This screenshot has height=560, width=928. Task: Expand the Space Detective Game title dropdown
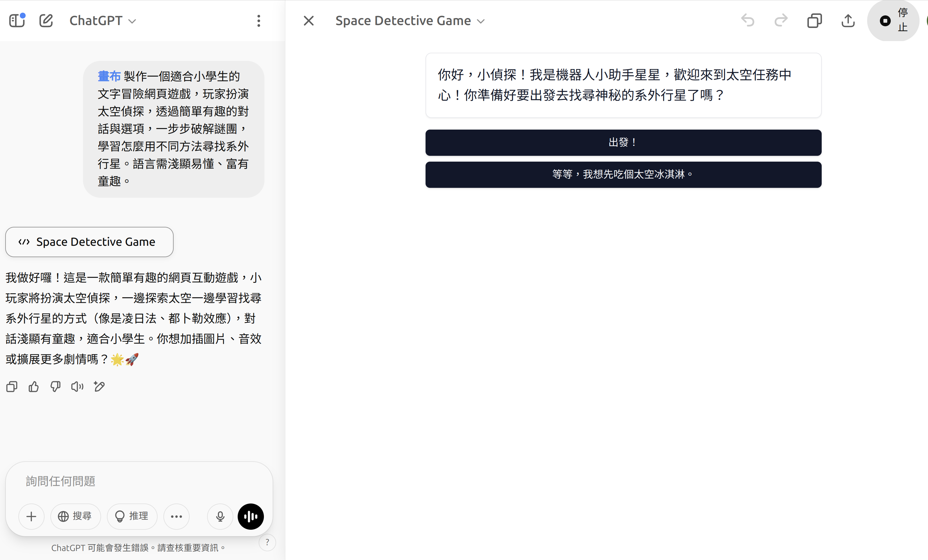click(x=410, y=21)
